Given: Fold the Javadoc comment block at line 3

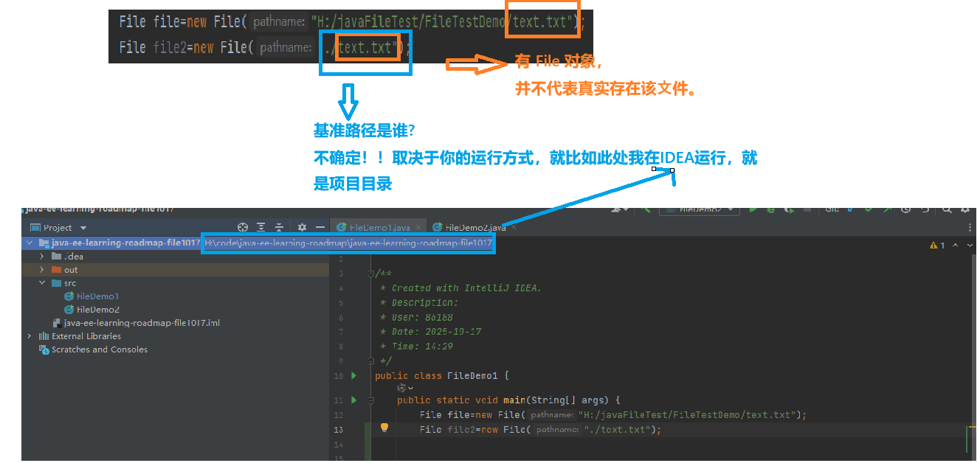Looking at the screenshot, I should 370,274.
